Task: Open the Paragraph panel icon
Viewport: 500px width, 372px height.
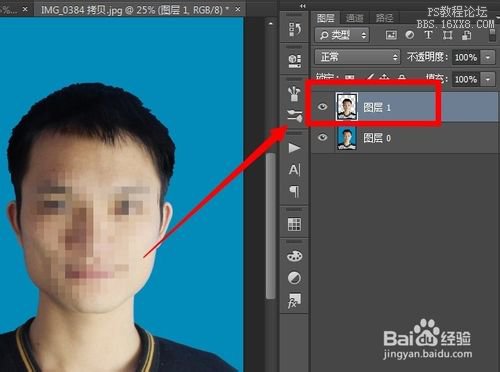Action: pyautogui.click(x=294, y=191)
